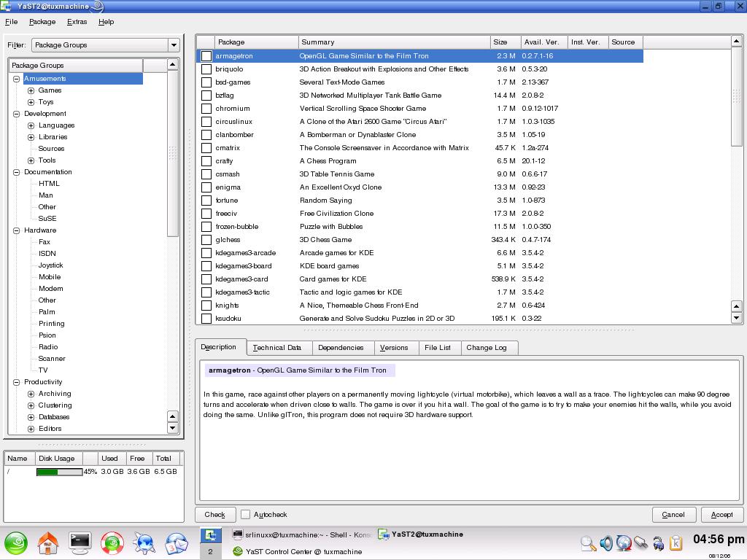
Task: Select the freeciv package checkbox
Action: pyautogui.click(x=206, y=214)
